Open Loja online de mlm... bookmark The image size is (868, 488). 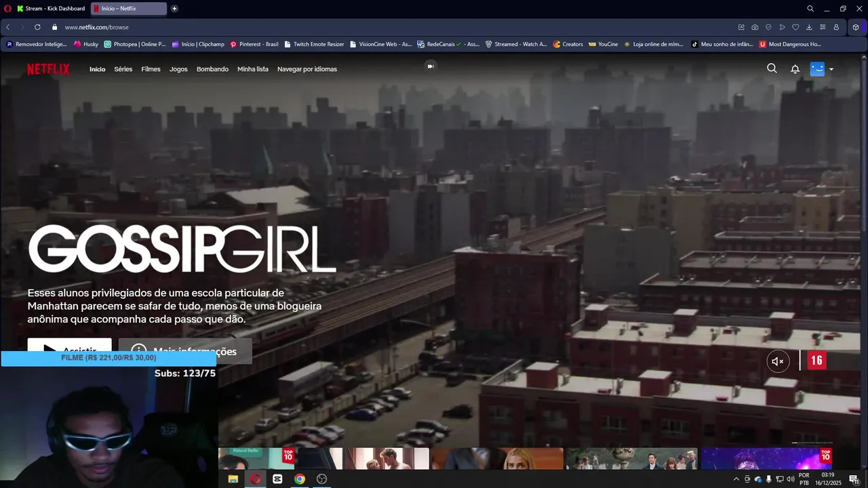click(654, 44)
